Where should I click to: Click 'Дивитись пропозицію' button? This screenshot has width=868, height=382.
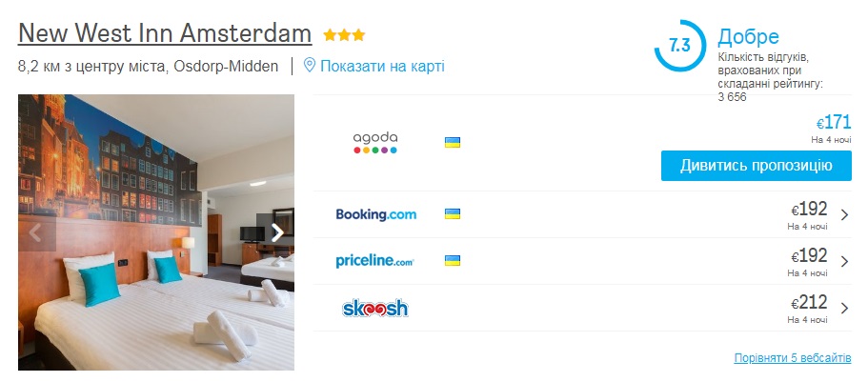tap(757, 166)
